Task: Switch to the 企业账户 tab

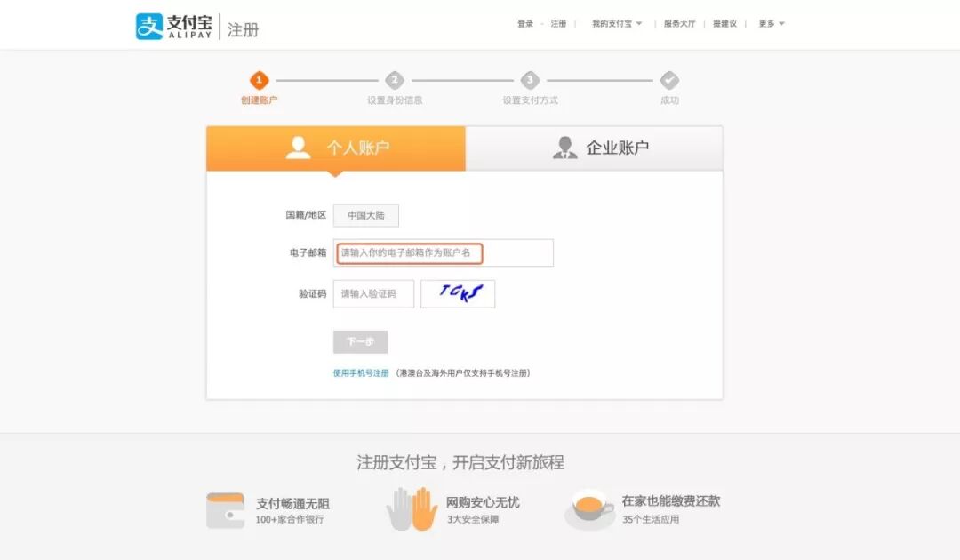Action: 594,148
